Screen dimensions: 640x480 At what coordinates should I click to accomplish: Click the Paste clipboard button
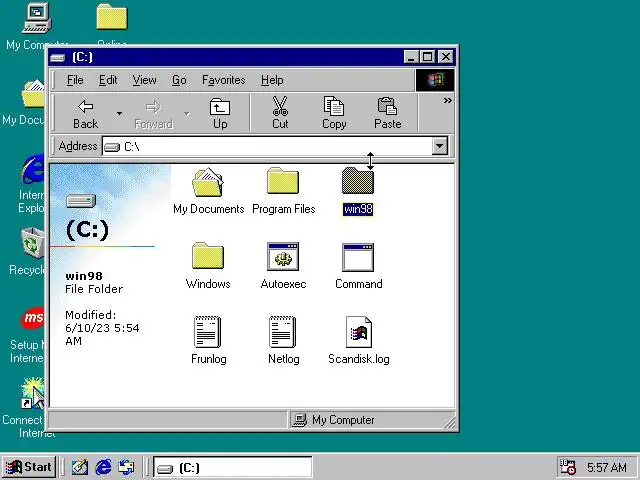[387, 113]
